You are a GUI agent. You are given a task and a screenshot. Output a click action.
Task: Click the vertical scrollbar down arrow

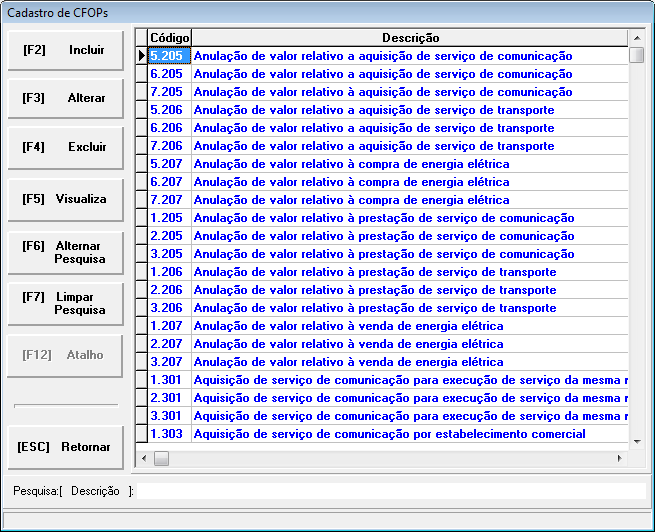636,440
